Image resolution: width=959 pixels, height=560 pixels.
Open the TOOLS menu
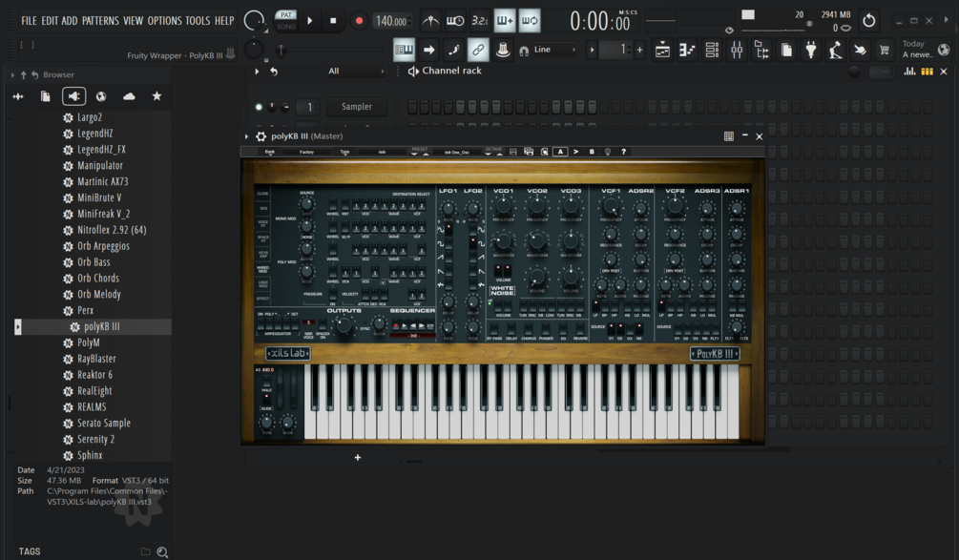(x=198, y=21)
